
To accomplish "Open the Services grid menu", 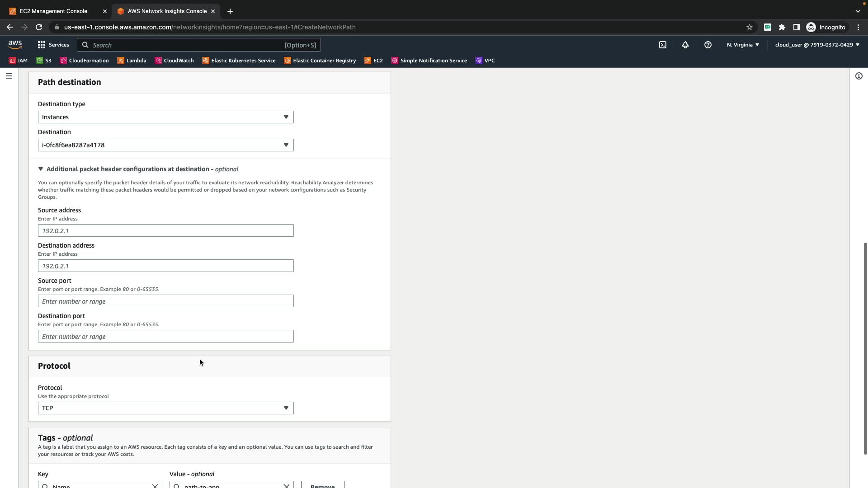I will pos(53,45).
